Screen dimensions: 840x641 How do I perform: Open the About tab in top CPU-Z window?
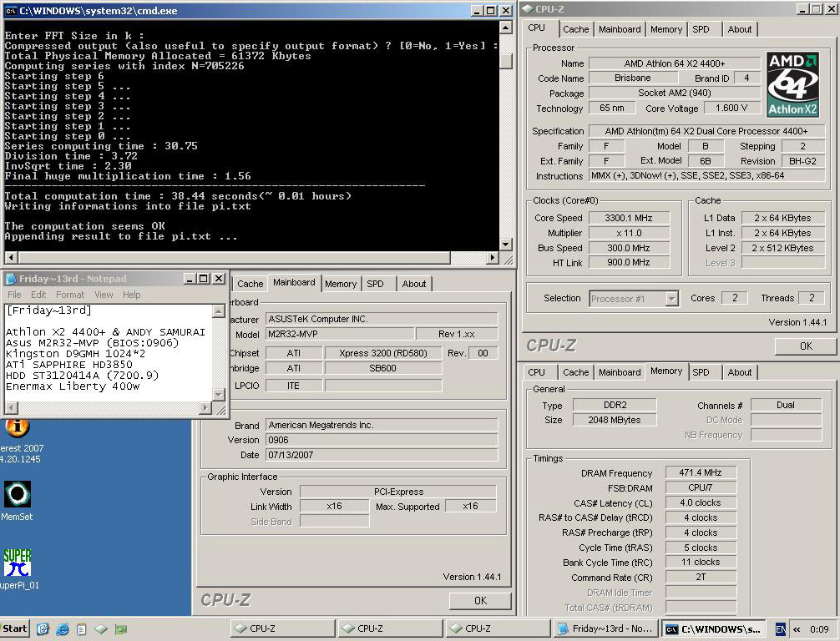[x=739, y=29]
